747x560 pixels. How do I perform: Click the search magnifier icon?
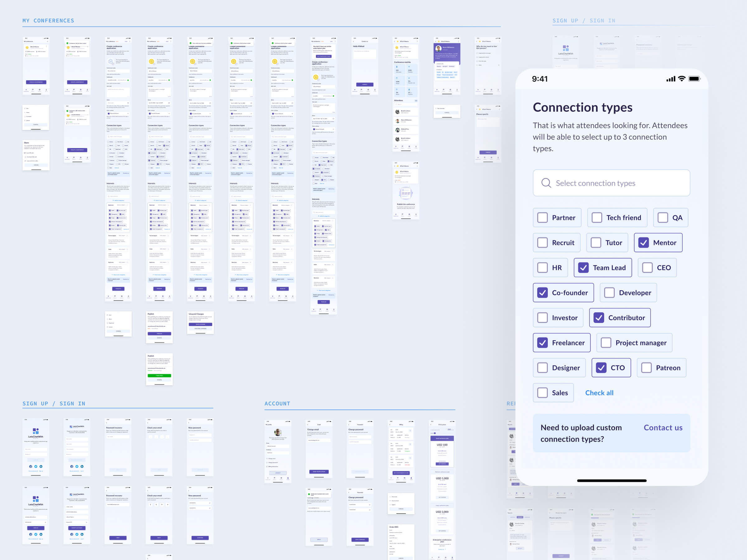pyautogui.click(x=546, y=183)
